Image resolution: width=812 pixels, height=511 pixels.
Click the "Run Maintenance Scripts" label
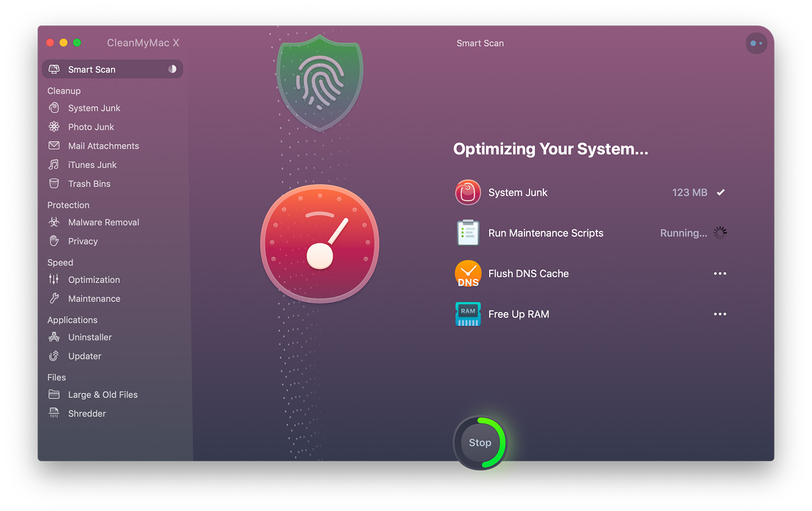click(546, 233)
